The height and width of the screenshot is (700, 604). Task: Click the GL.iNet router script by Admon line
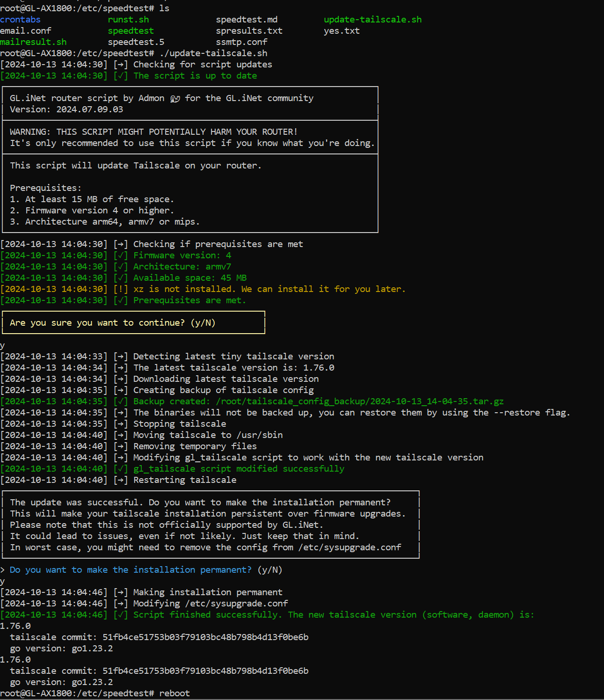tap(161, 98)
